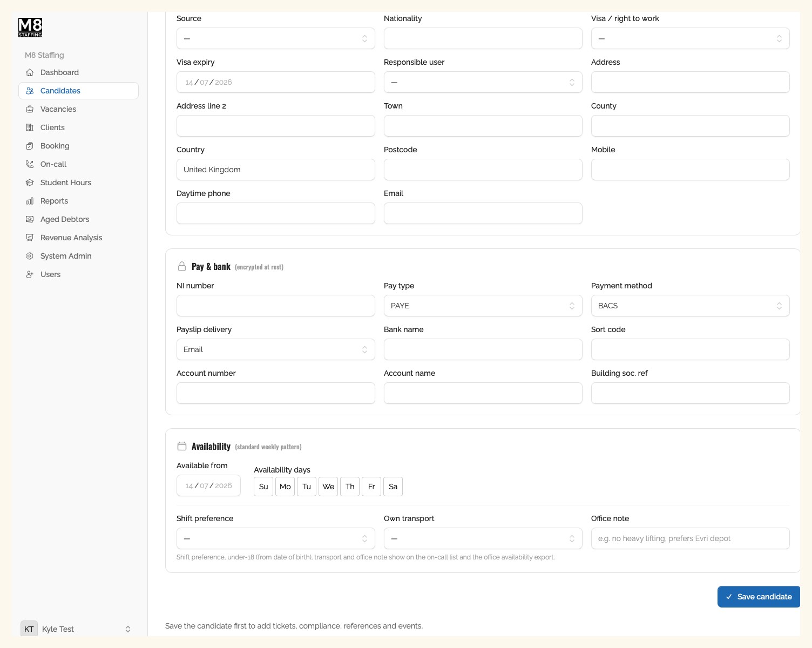Toggle Sa availability day
The height and width of the screenshot is (648, 812).
click(393, 487)
